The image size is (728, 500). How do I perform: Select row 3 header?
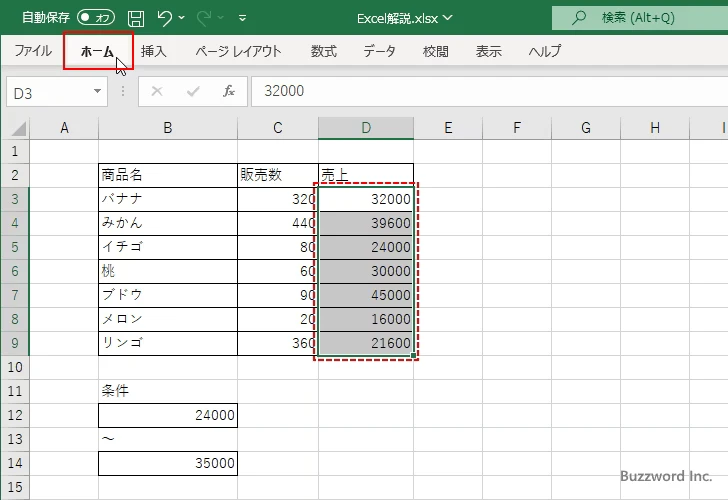point(15,199)
